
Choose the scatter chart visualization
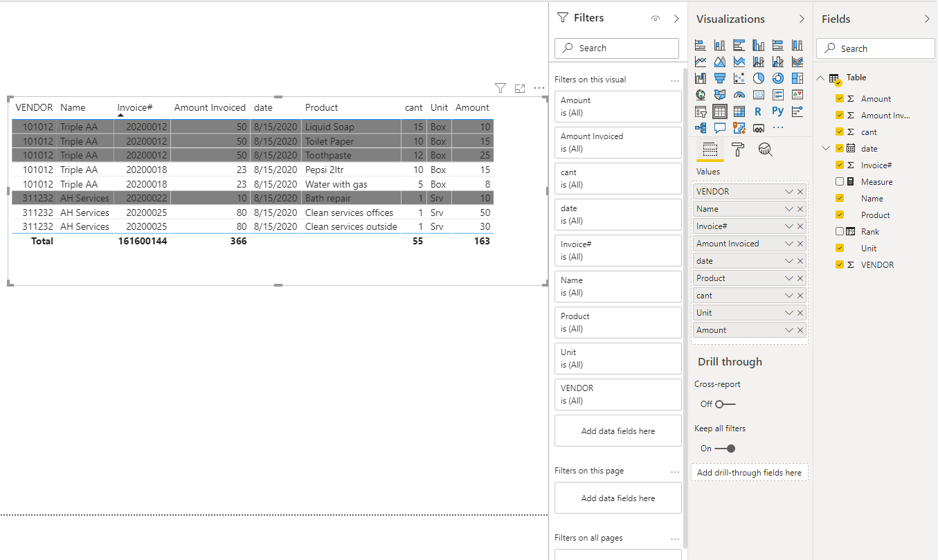739,78
